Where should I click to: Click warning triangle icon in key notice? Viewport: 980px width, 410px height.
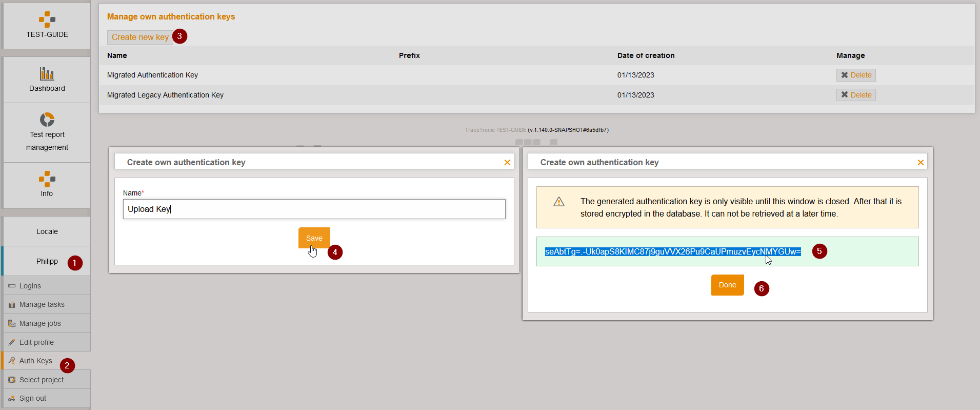559,202
